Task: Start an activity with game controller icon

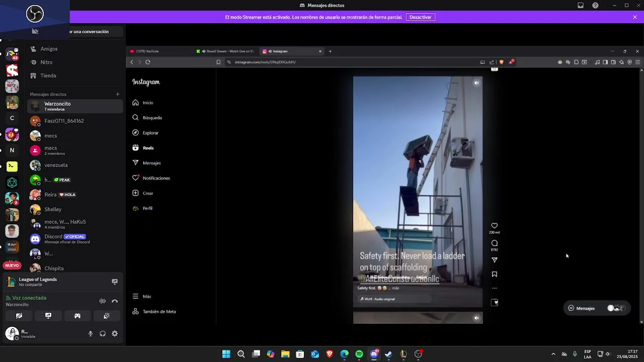Action: click(x=77, y=316)
